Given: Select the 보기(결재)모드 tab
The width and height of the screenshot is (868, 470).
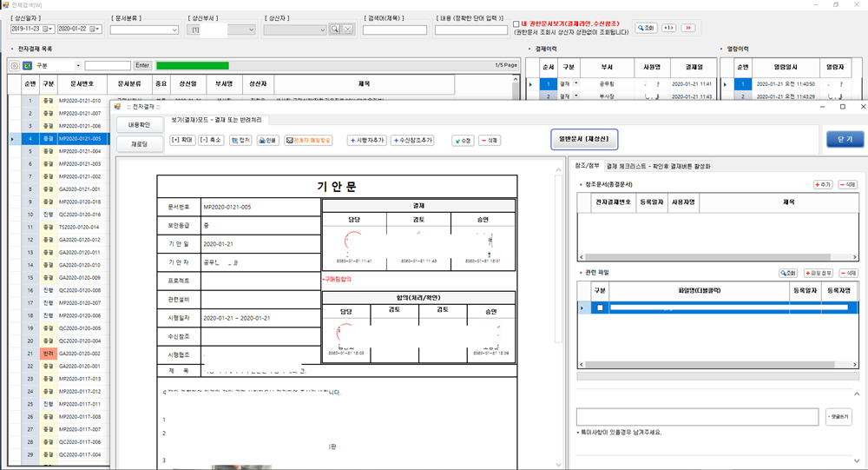Looking at the screenshot, I should pyautogui.click(x=216, y=120).
